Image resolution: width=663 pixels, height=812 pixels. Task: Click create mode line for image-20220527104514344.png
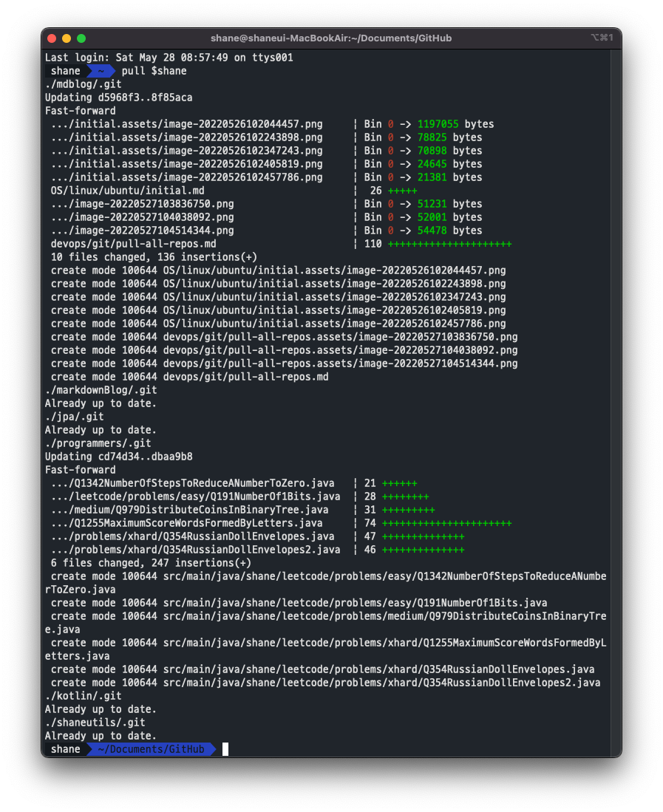click(285, 364)
